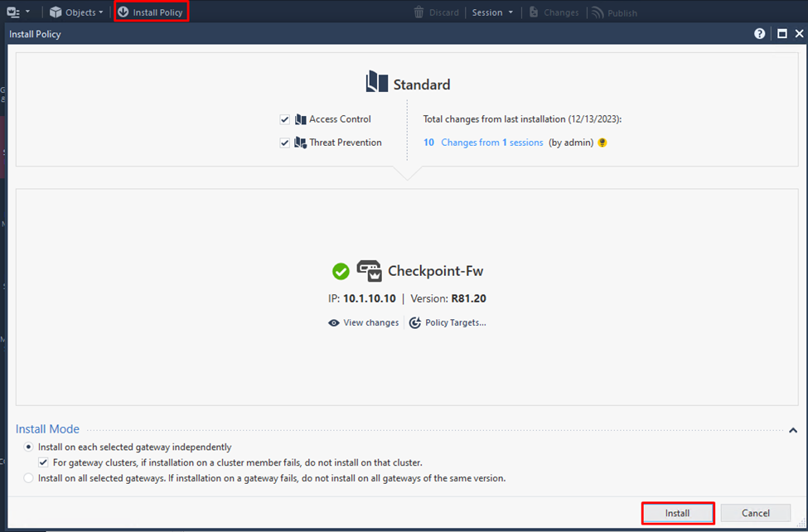Open the Objects cube icon menu
This screenshot has width=808, height=532.
[56, 12]
